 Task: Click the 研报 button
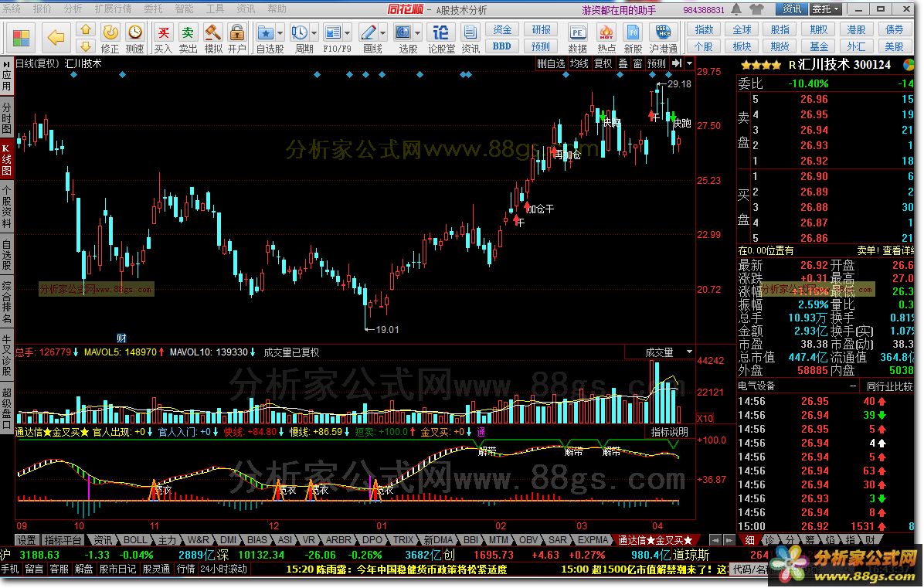pyautogui.click(x=541, y=29)
